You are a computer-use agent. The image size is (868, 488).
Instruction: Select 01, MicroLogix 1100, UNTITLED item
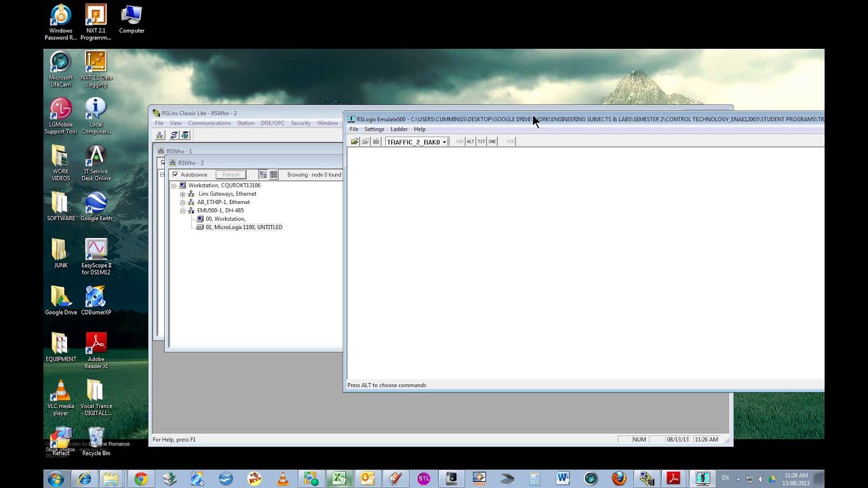[243, 227]
